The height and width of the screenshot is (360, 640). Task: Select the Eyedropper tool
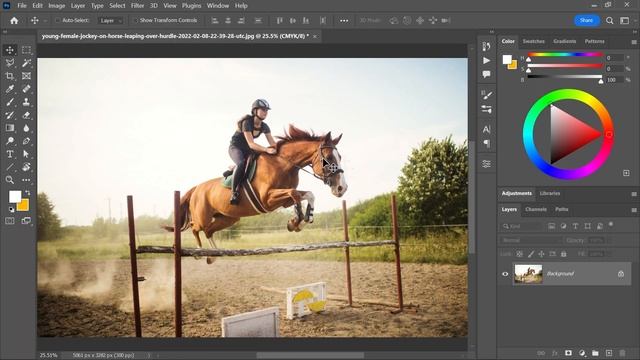point(10,89)
